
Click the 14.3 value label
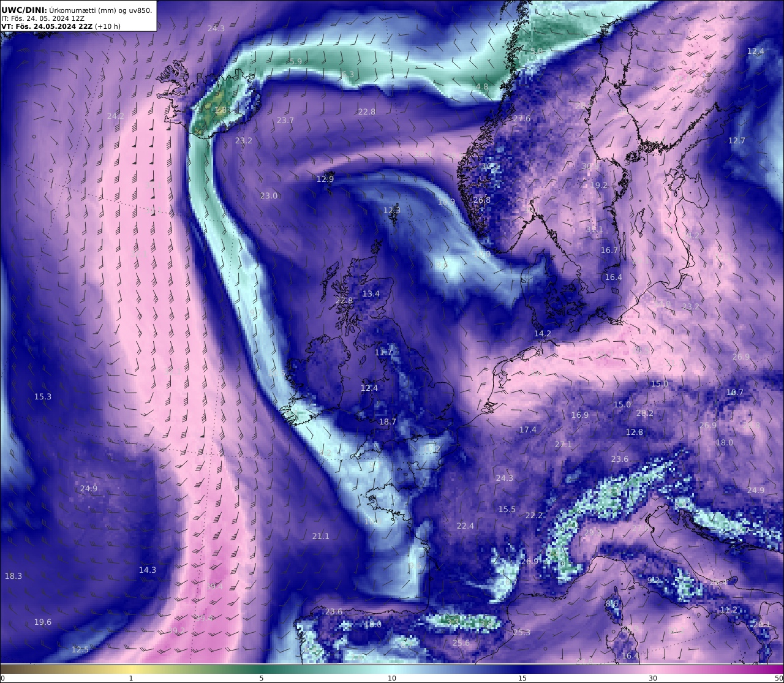click(x=148, y=570)
